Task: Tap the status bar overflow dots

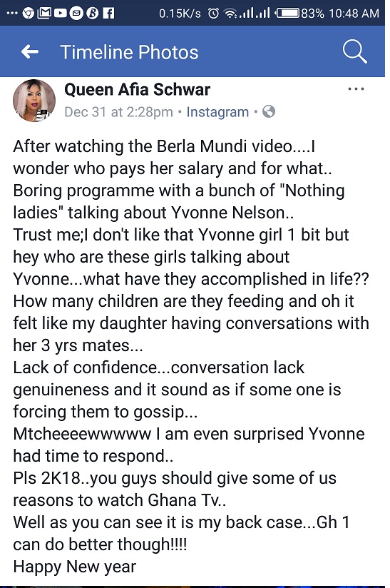Action: click(x=12, y=14)
